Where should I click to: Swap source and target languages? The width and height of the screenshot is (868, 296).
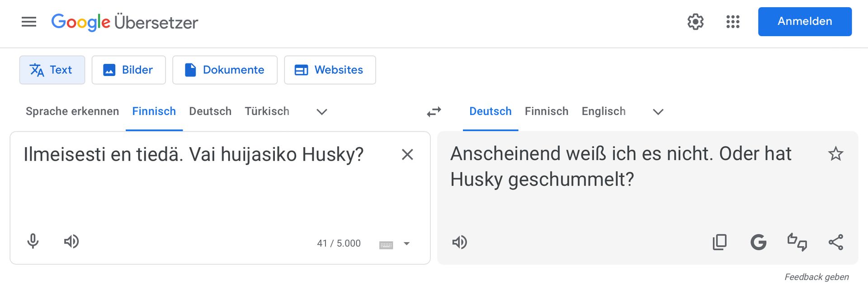[x=434, y=112]
